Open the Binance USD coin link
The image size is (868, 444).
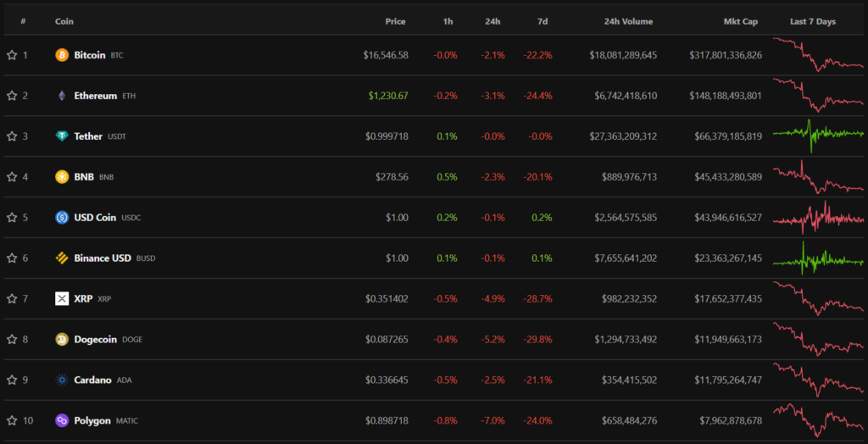tap(103, 258)
